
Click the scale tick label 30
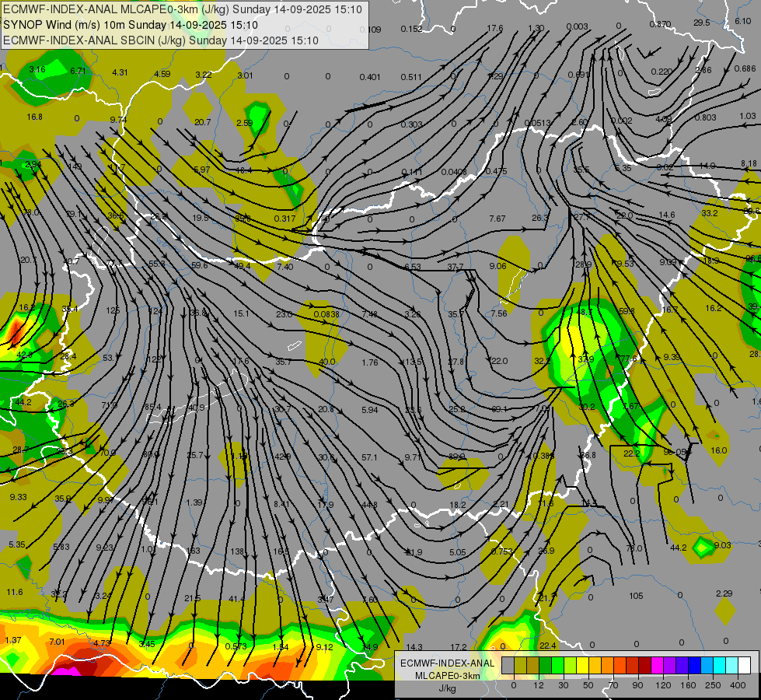coord(563,685)
